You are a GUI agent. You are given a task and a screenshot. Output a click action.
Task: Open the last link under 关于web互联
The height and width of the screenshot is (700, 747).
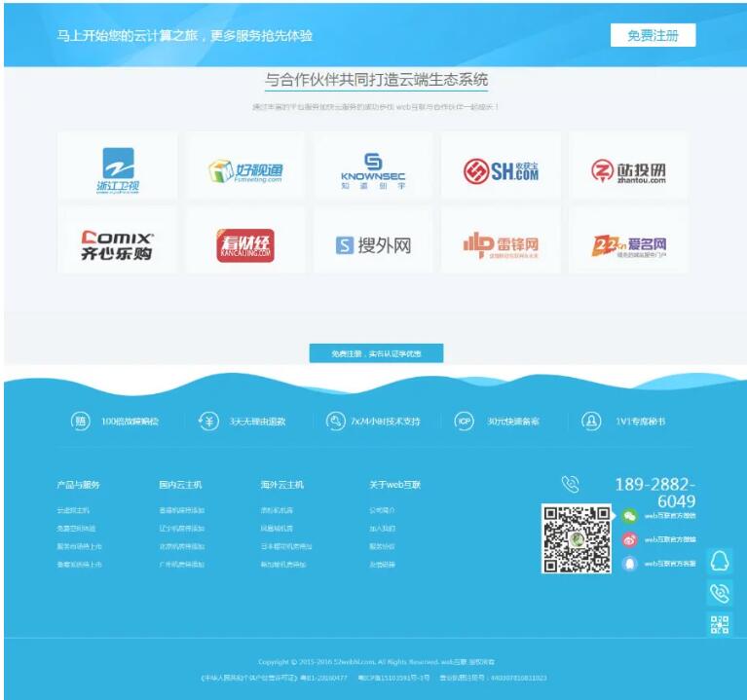382,565
